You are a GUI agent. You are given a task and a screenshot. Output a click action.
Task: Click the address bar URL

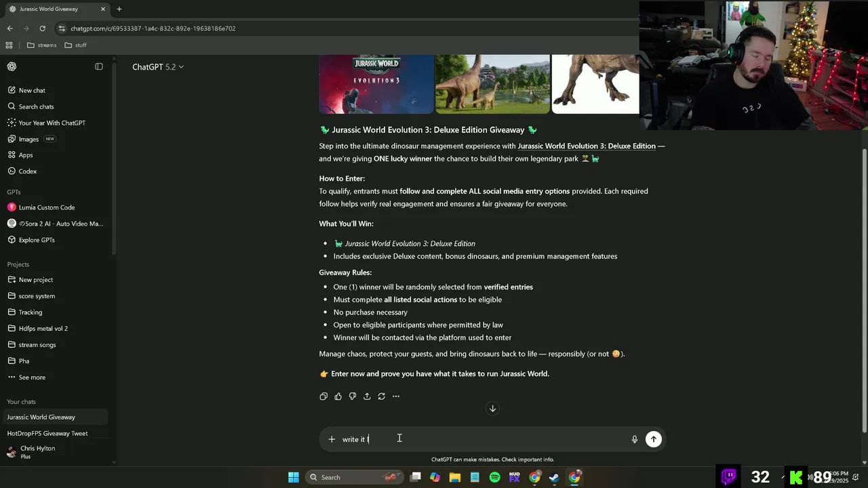153,28
